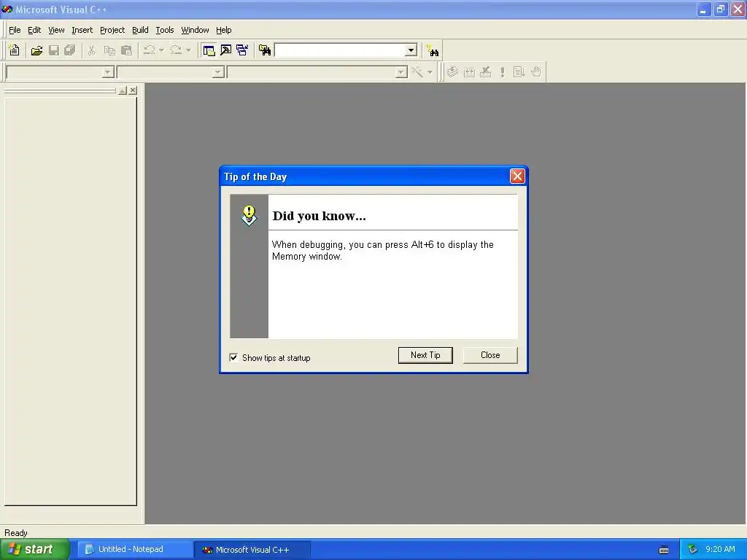The image size is (747, 560).
Task: Click the 9:20 AM clock
Action: coord(720,550)
